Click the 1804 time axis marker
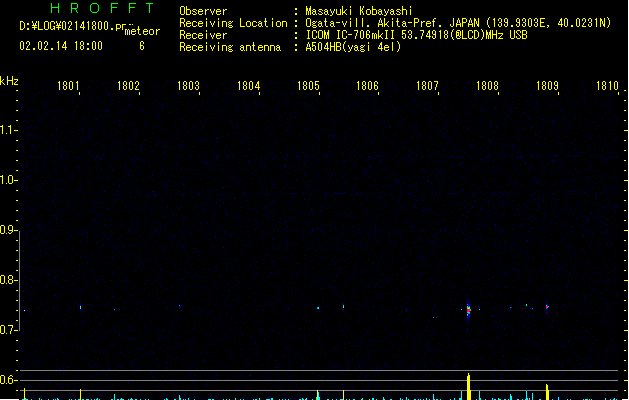The image size is (629, 400). (x=248, y=85)
